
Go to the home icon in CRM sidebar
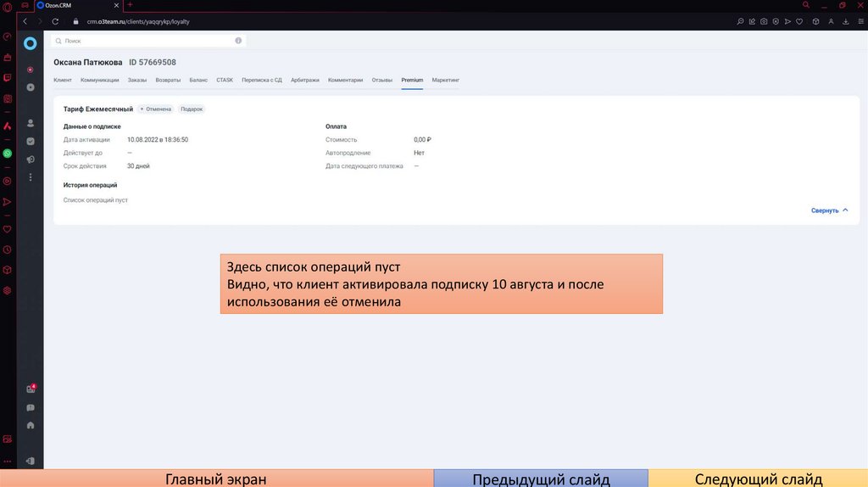[x=31, y=426]
